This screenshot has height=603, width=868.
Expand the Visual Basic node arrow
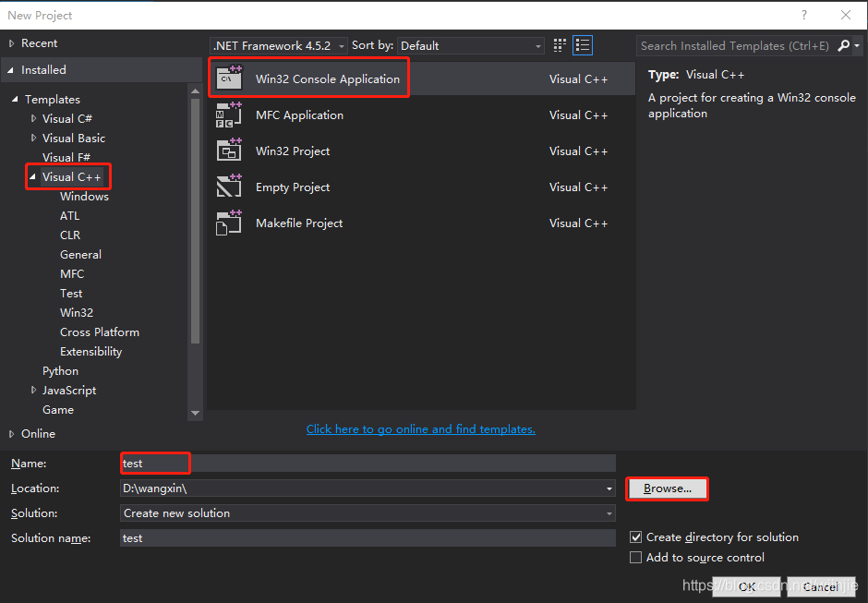[33, 138]
